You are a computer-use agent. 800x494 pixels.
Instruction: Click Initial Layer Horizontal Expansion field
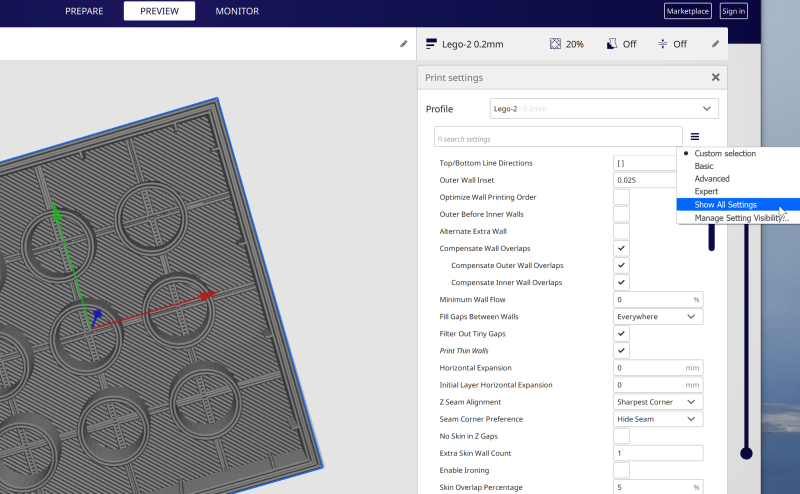click(x=658, y=385)
